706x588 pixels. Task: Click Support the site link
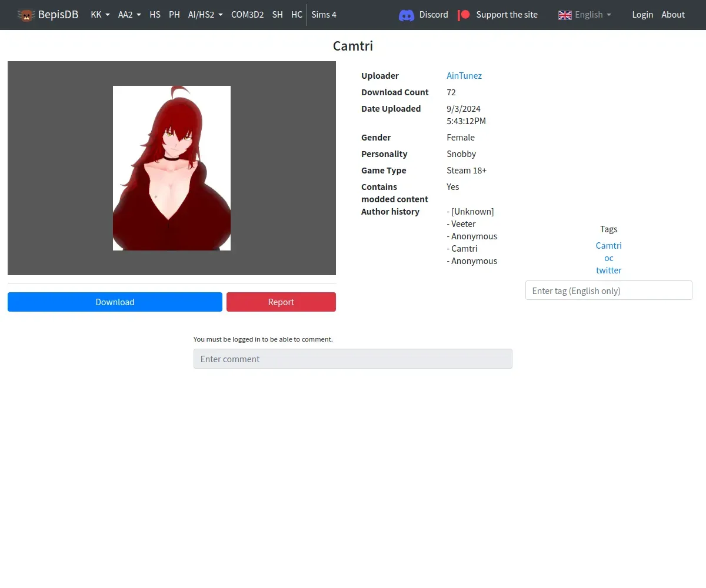point(507,15)
